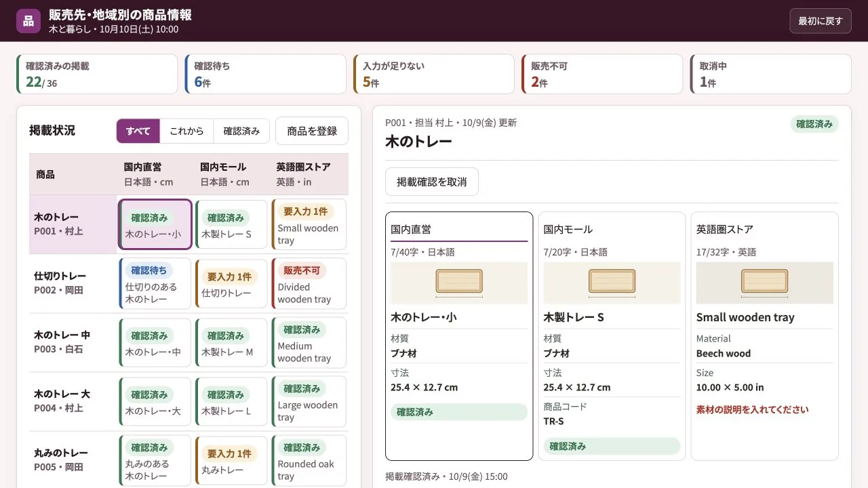
Task: Click the 国内直営 column header
Action: [x=155, y=174]
